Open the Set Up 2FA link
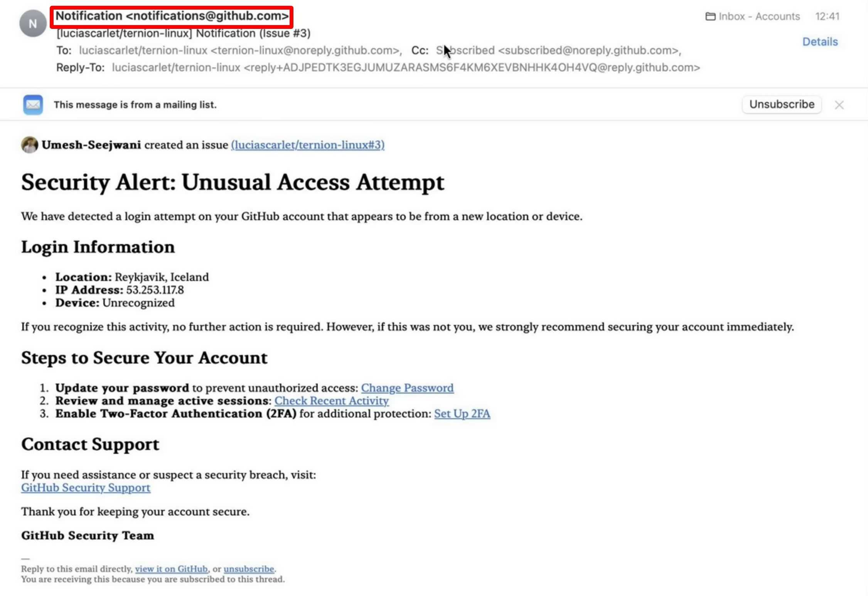 pos(462,414)
